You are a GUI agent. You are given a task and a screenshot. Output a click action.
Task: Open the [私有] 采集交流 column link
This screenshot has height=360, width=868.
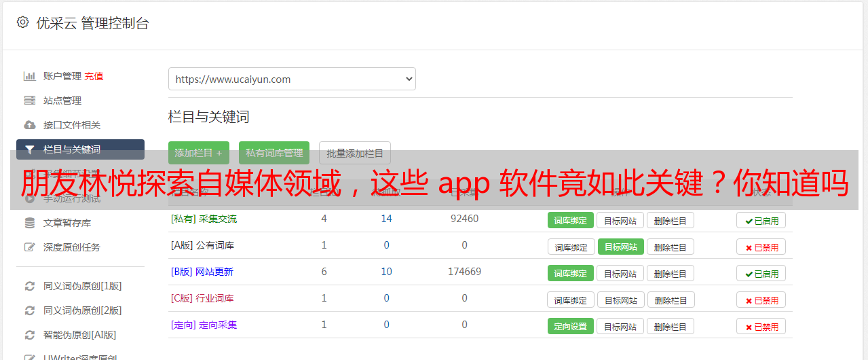tap(204, 219)
